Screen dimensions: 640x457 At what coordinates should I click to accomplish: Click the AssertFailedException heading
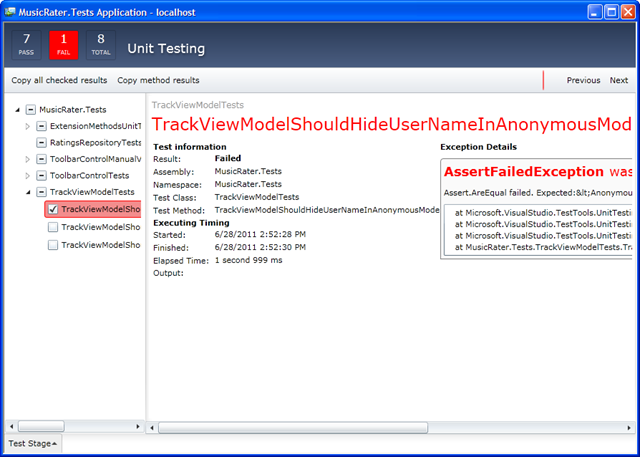[524, 172]
